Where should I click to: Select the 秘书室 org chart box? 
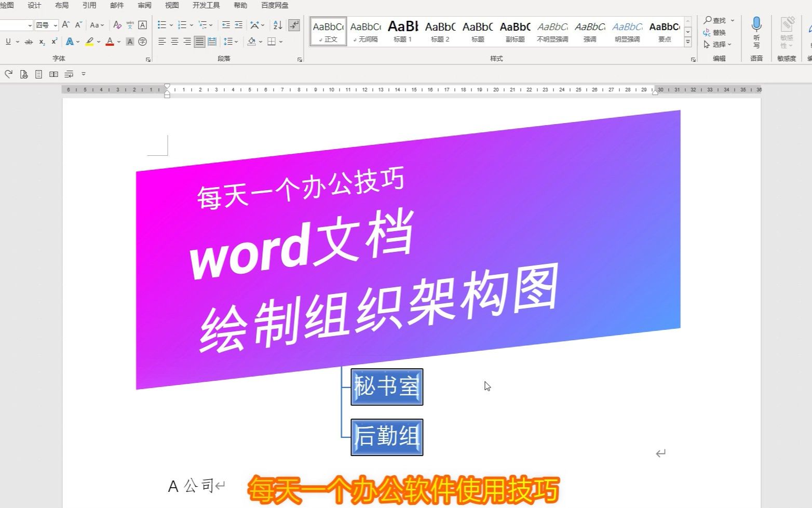coord(387,387)
